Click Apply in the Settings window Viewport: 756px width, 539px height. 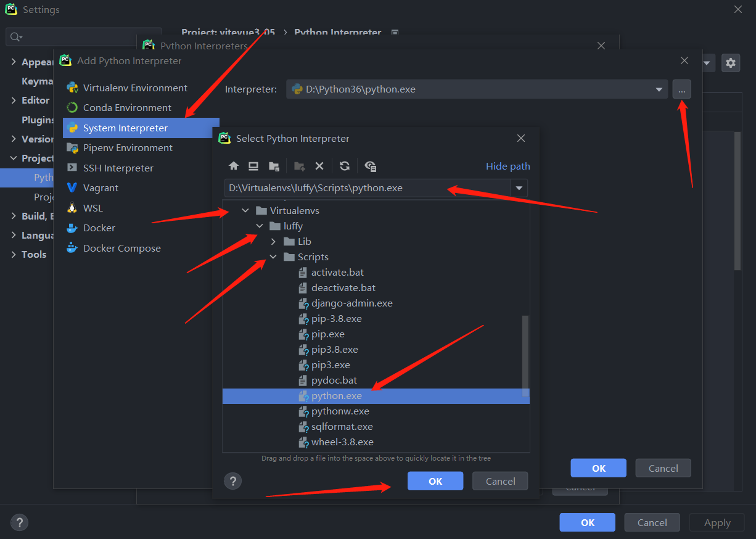[x=717, y=522]
